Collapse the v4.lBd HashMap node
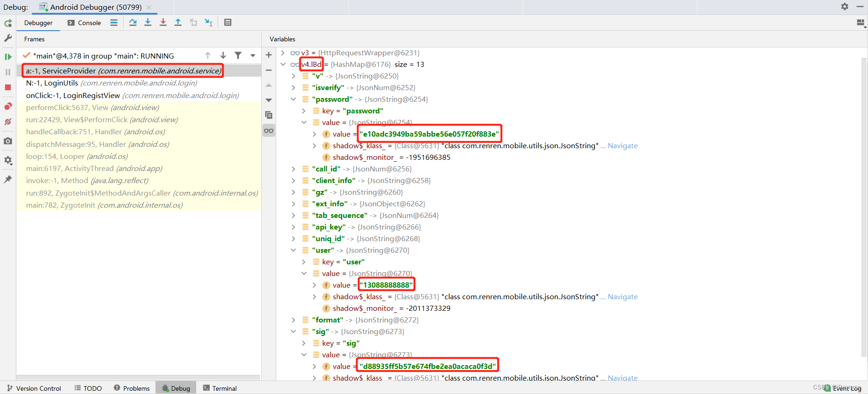This screenshot has height=394, width=868. pos(283,64)
